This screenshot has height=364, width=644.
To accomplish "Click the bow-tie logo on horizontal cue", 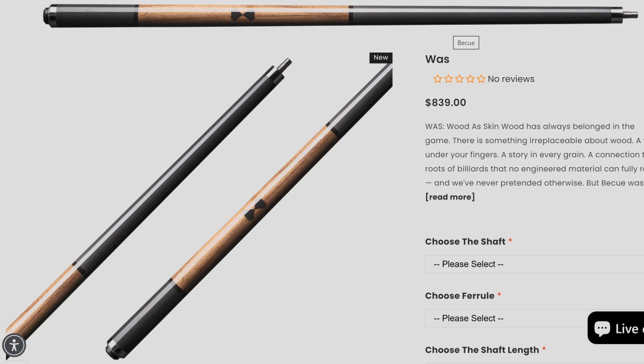I will point(243,16).
